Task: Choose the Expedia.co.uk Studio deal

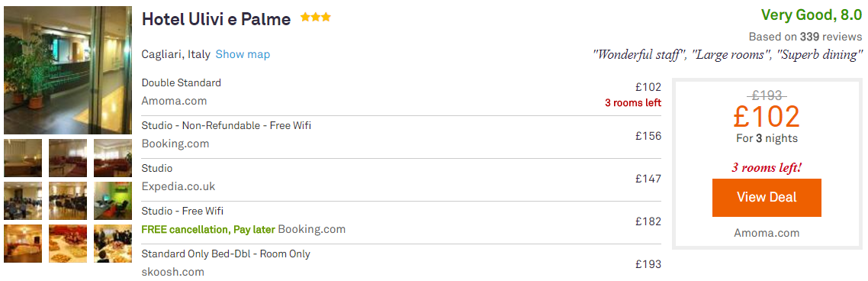Action: coord(401,179)
